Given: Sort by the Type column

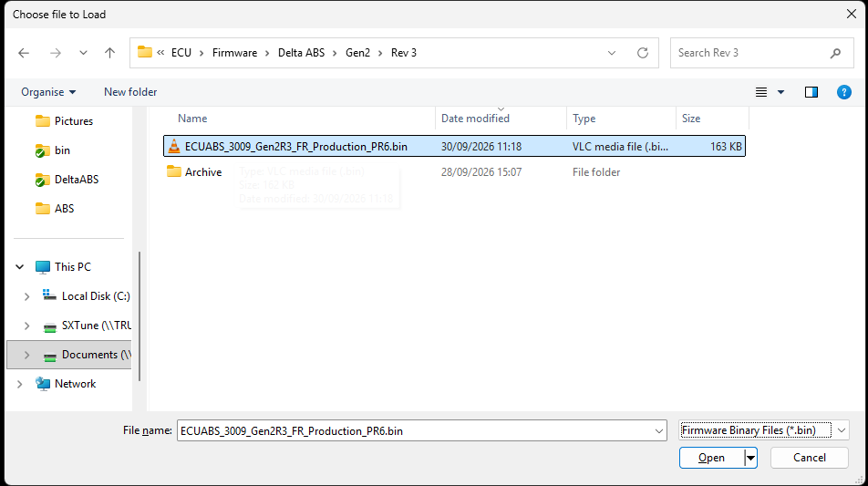Looking at the screenshot, I should click(584, 119).
